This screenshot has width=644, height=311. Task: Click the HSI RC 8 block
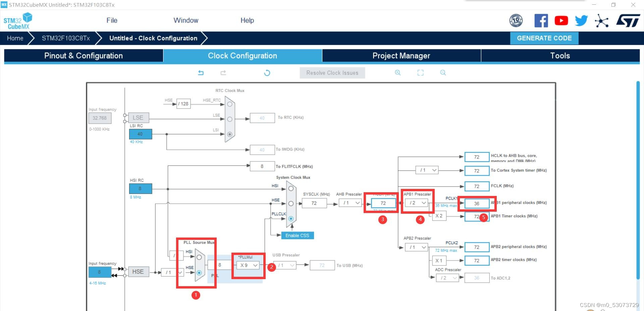coord(141,189)
